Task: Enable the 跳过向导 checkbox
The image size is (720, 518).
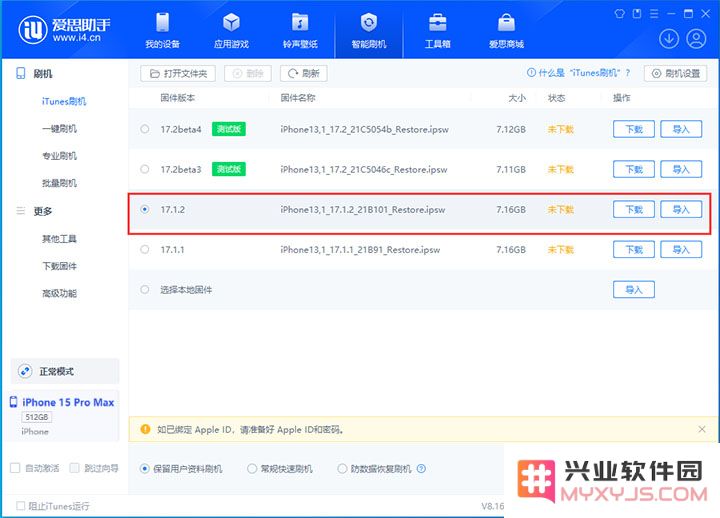Action: (74, 468)
